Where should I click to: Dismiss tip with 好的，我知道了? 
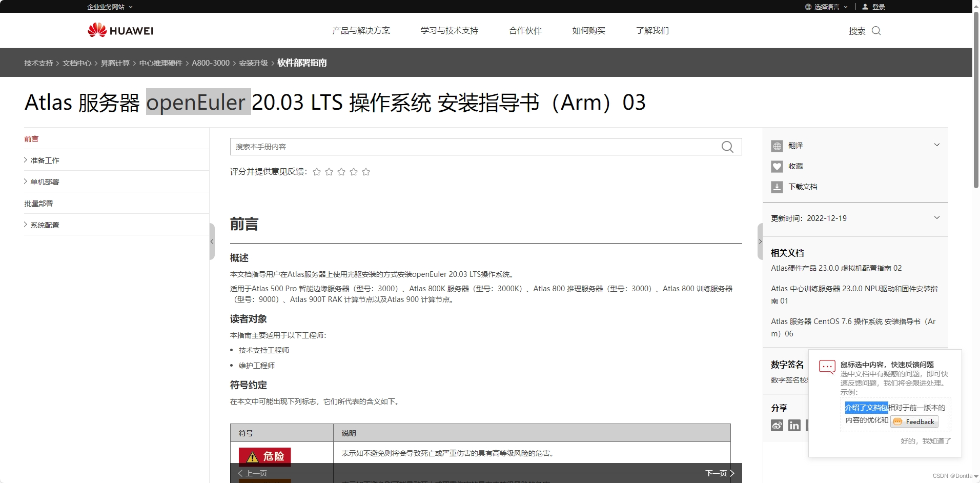click(x=926, y=441)
